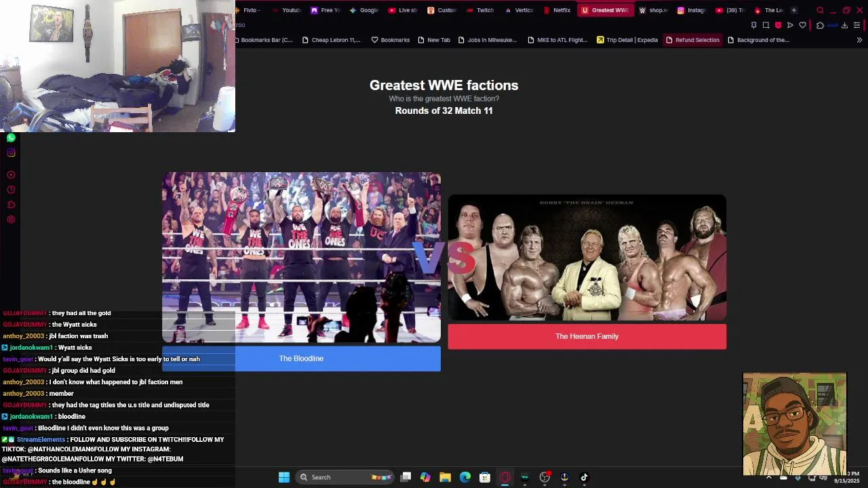Expand hidden bookmarks with the double chevron
Screen dimensions: 868x488
click(x=859, y=40)
